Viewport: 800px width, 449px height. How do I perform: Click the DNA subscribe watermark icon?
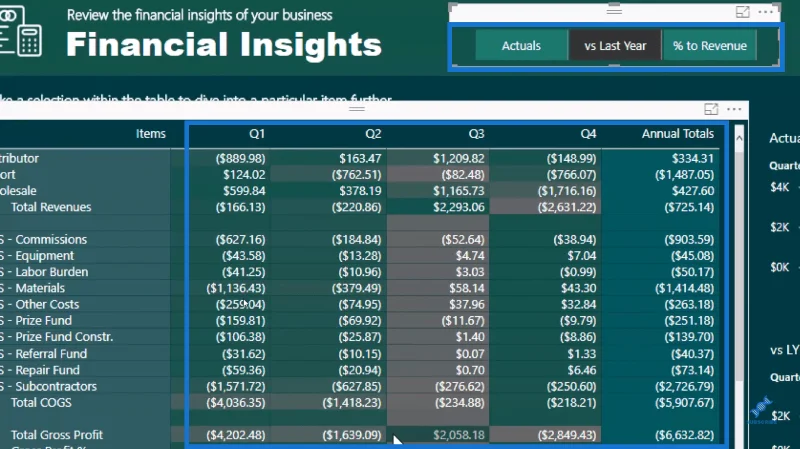pyautogui.click(x=761, y=410)
